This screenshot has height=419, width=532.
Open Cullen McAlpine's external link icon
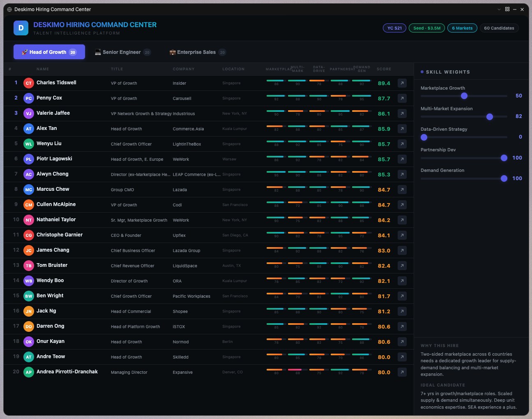(402, 205)
